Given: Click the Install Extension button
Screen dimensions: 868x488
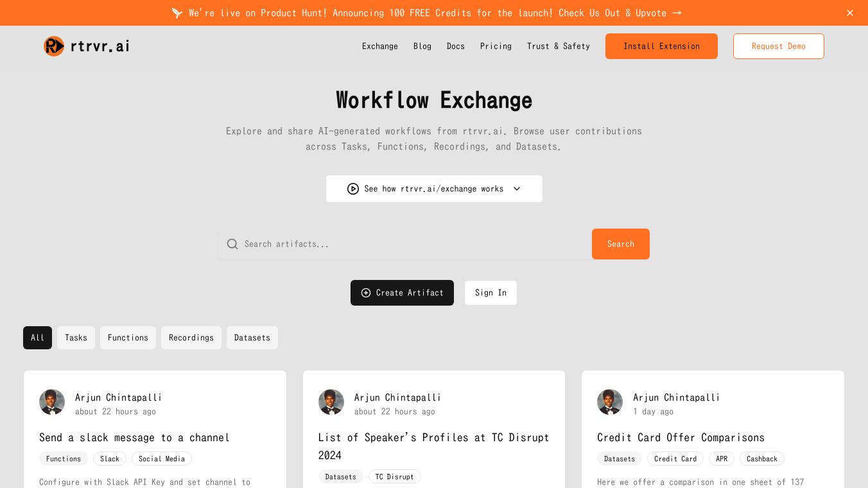Looking at the screenshot, I should coord(661,46).
